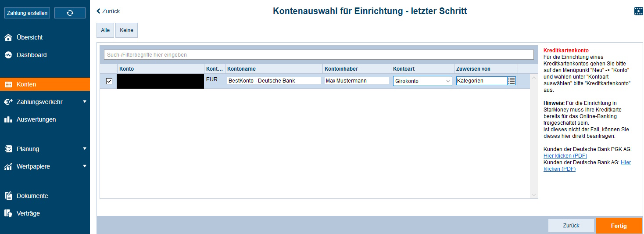This screenshot has width=644, height=234.
Task: Uncheck the BestKonto account row checkbox
Action: (x=109, y=81)
